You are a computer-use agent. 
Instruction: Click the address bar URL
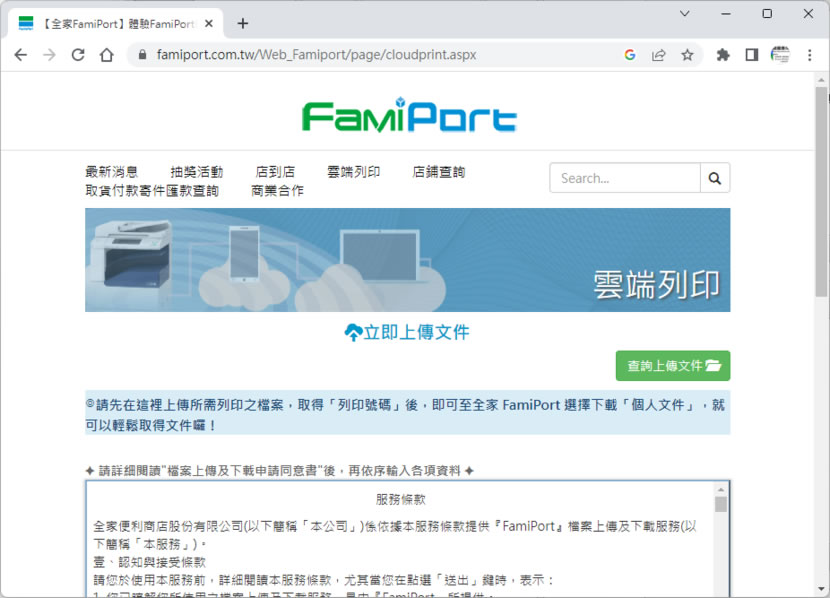point(317,55)
